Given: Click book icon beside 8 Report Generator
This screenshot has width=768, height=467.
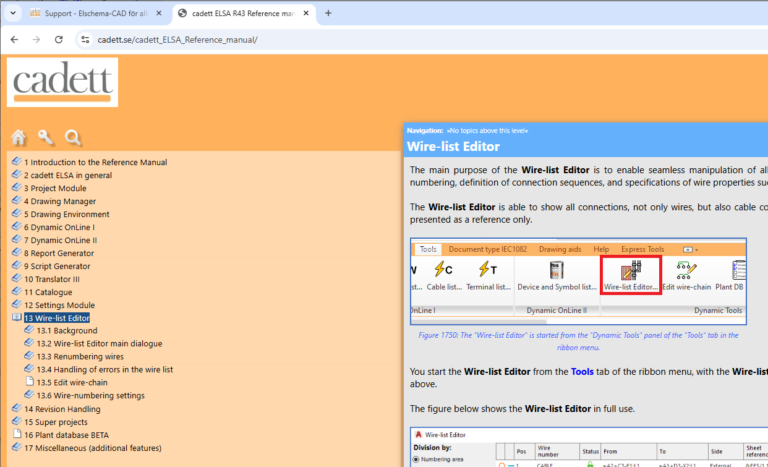Looking at the screenshot, I should pyautogui.click(x=17, y=252).
